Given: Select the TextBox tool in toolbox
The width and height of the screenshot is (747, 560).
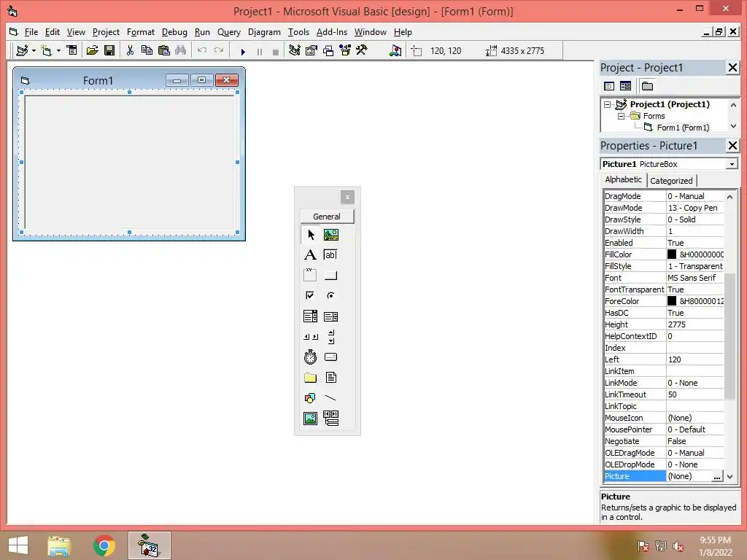Looking at the screenshot, I should pos(331,254).
